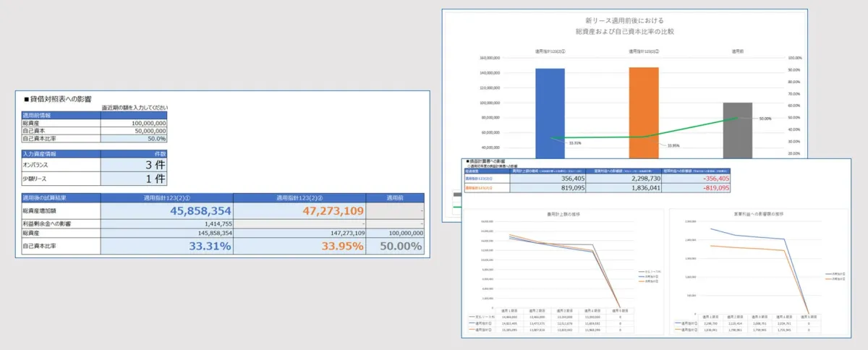Click the 819,095 expense amount cell
This screenshot has width=868, height=350.
(551, 187)
